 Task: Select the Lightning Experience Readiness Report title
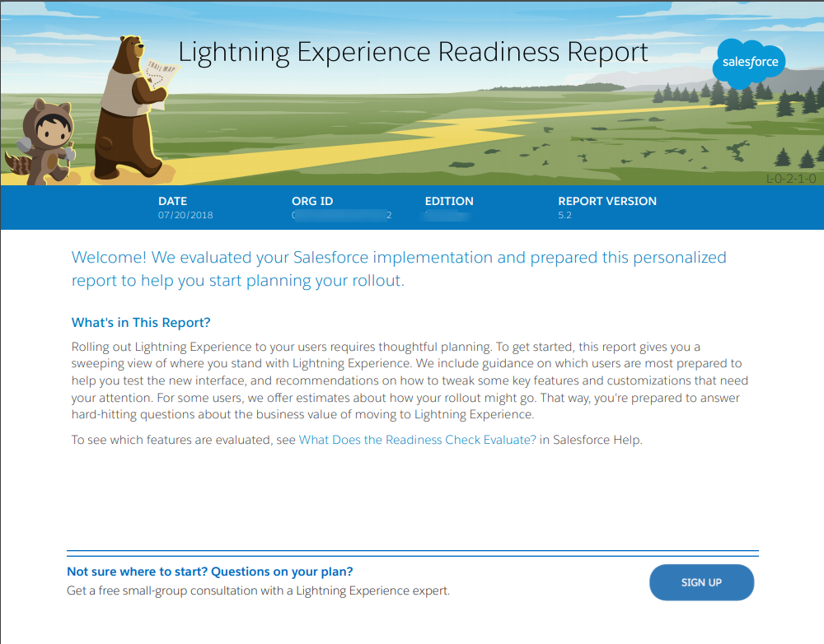[411, 51]
